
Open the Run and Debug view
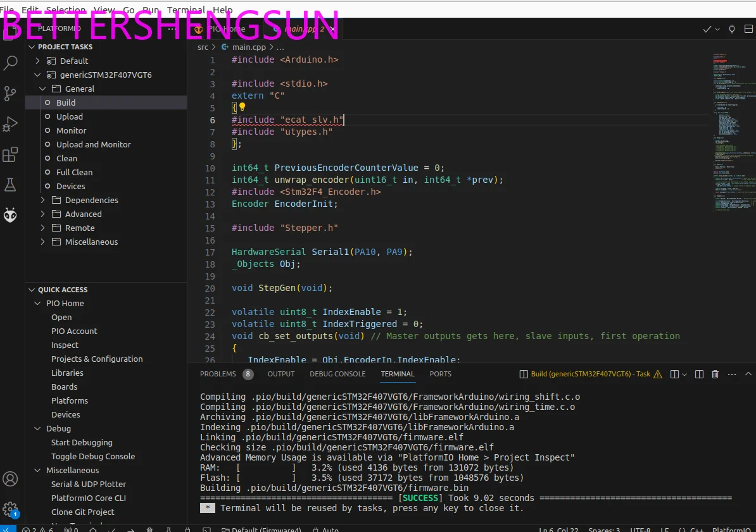(x=10, y=124)
